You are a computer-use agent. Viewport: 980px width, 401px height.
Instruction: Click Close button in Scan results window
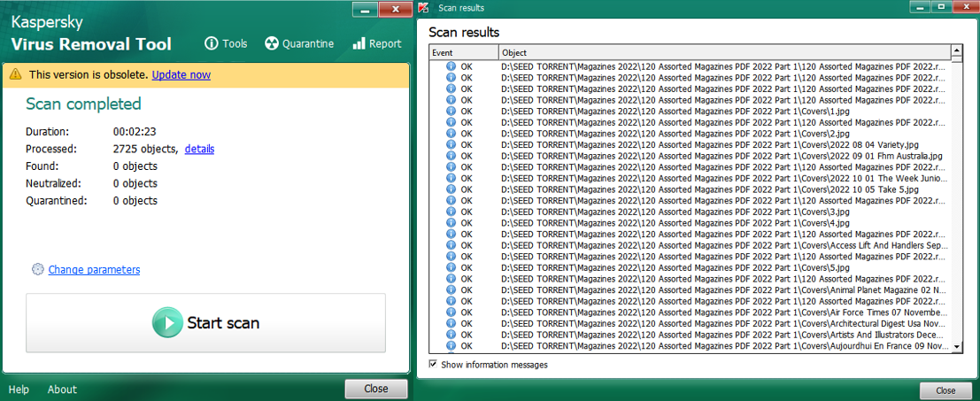pyautogui.click(x=945, y=390)
